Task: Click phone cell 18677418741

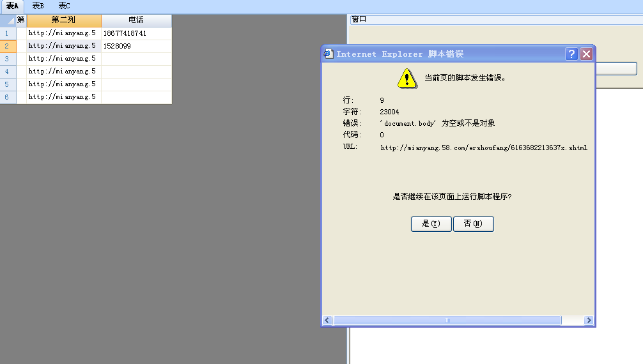Action: [x=136, y=33]
